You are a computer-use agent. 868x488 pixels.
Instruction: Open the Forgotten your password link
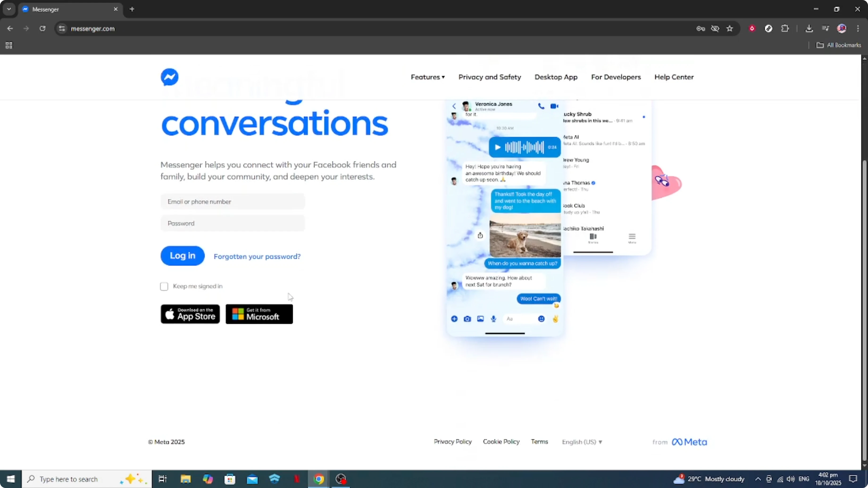click(257, 256)
